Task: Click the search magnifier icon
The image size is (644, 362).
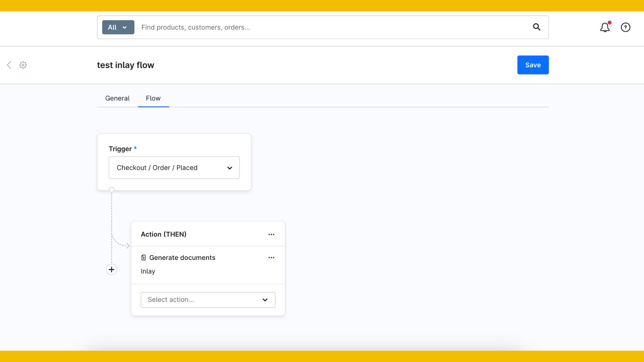Action: (x=537, y=27)
